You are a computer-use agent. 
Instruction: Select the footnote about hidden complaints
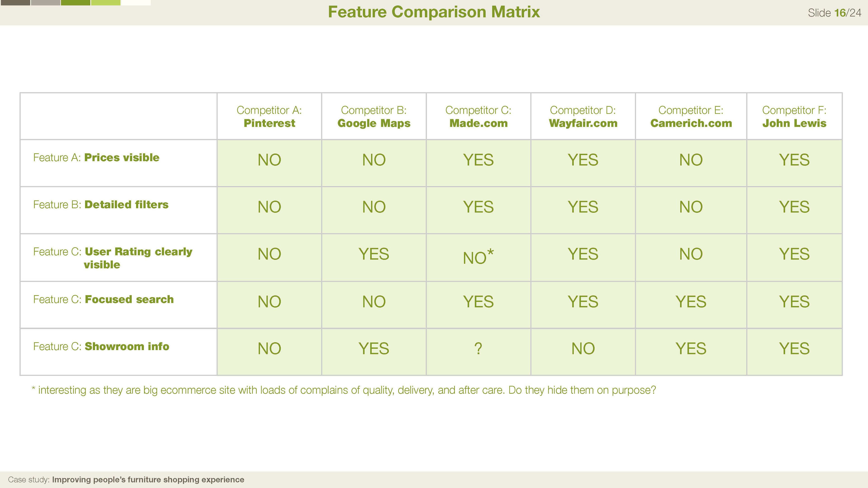coord(344,390)
